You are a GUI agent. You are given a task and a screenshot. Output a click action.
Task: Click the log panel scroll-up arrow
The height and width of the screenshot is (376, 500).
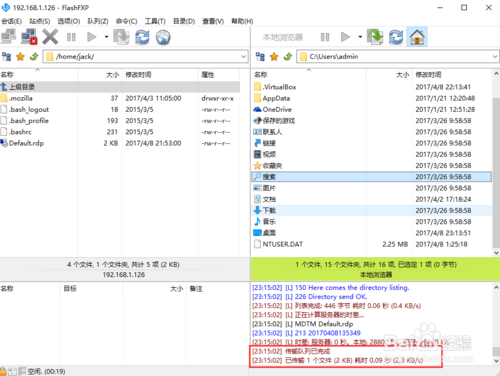click(x=496, y=287)
